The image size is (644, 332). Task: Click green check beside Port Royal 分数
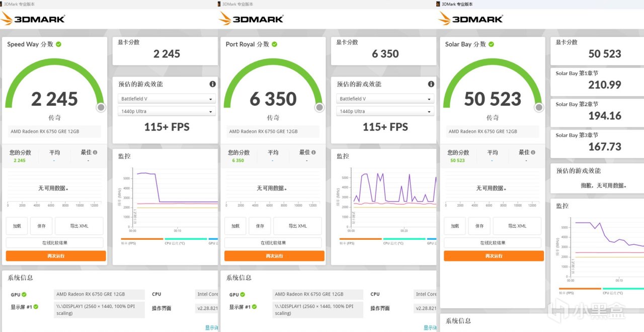[x=275, y=44]
